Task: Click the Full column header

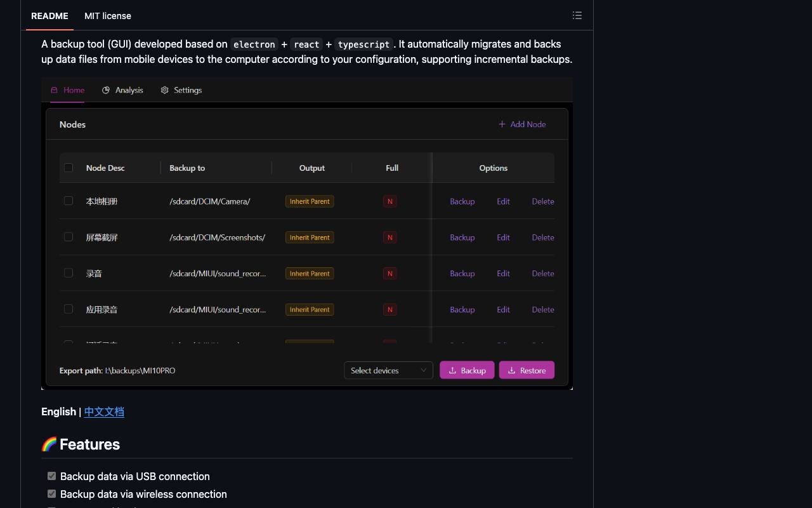Action: click(x=392, y=168)
